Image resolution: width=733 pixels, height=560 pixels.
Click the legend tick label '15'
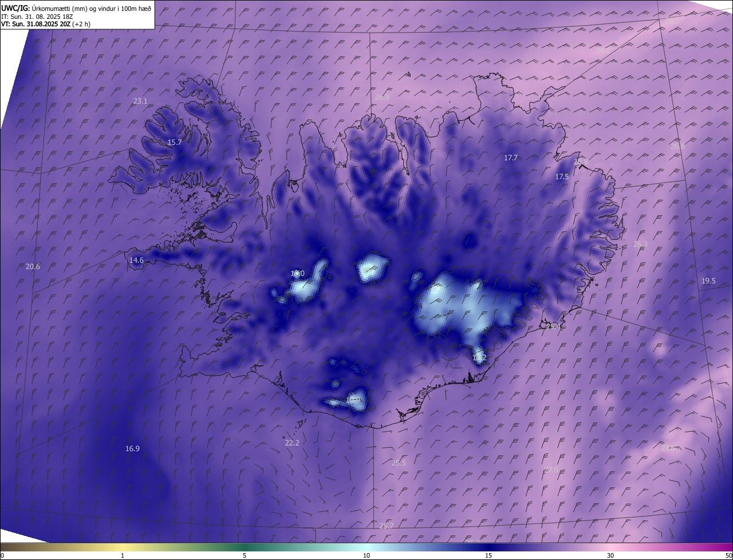pos(488,555)
